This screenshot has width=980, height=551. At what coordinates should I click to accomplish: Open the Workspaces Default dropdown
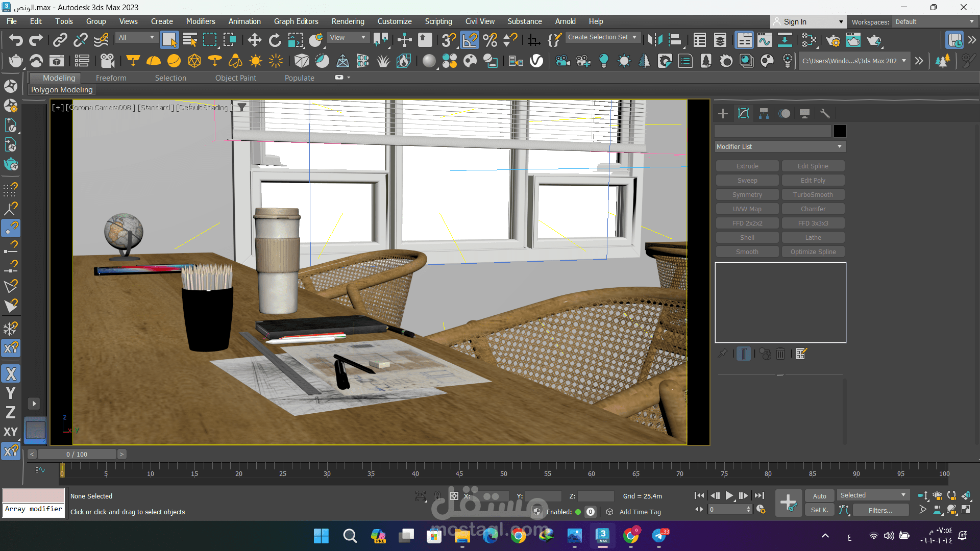tap(934, 21)
